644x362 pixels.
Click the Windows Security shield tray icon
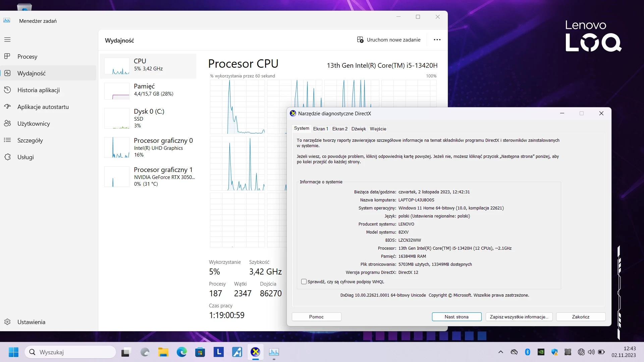pyautogui.click(x=554, y=352)
